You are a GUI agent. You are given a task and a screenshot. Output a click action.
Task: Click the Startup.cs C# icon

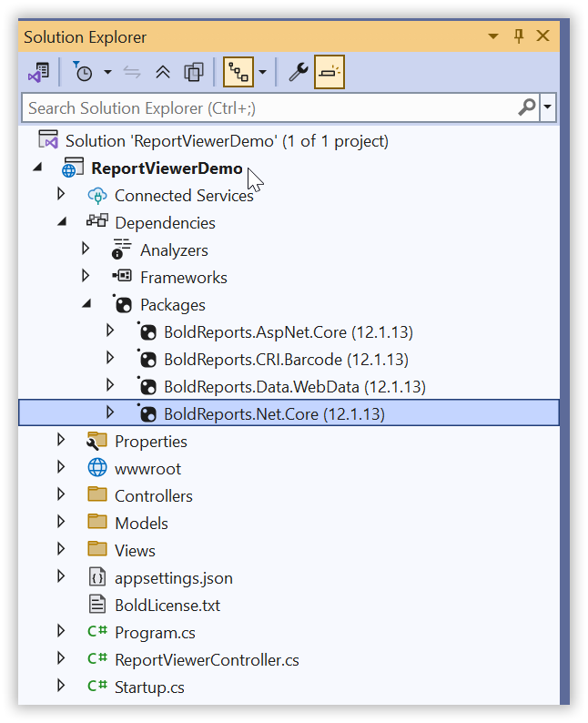97,686
